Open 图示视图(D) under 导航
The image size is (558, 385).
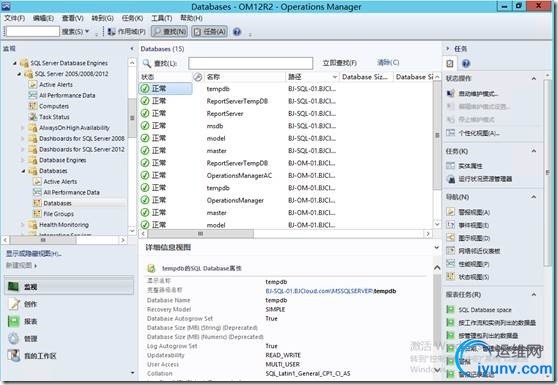[468, 238]
